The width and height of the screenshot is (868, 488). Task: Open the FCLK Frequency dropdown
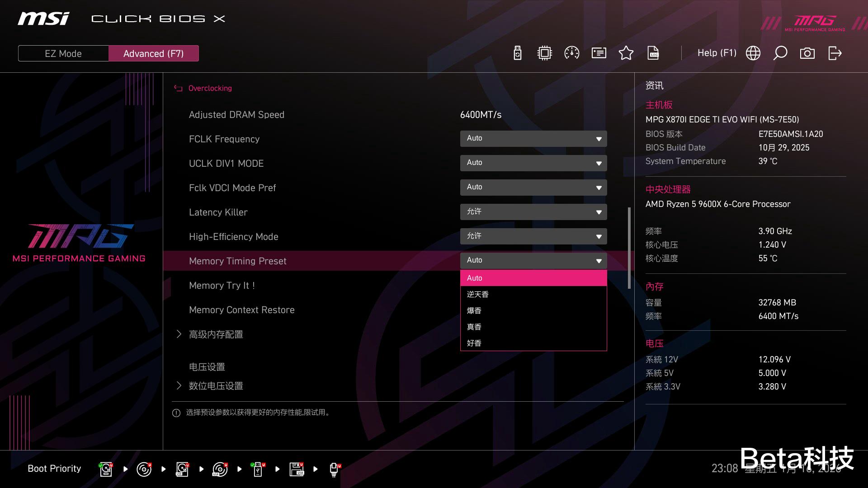(x=533, y=139)
